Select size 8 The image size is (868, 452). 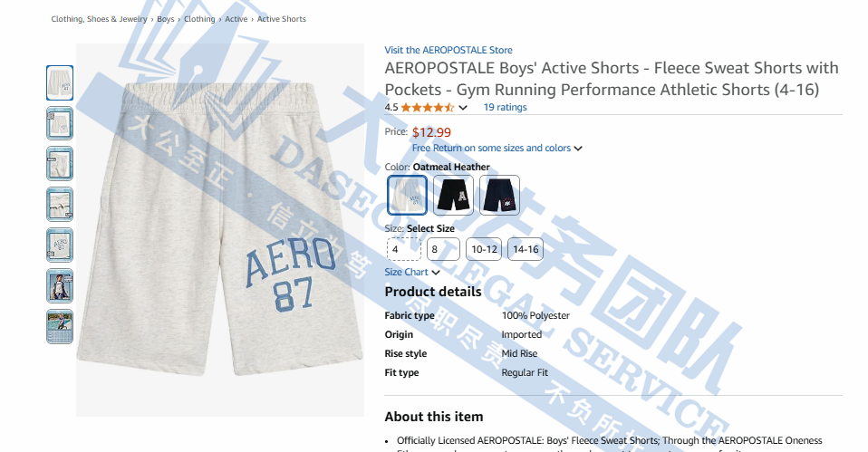[443, 249]
